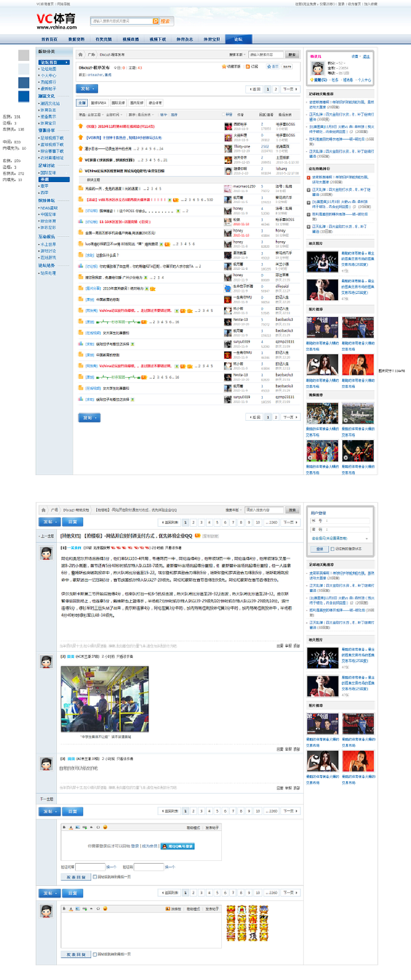Click 发表回复 under the first reply editor
This screenshot has height=980, width=411.
point(76,877)
